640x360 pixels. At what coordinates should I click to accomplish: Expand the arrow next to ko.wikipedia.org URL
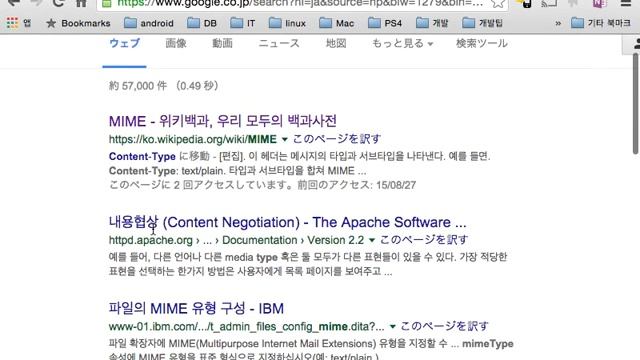[284, 140]
